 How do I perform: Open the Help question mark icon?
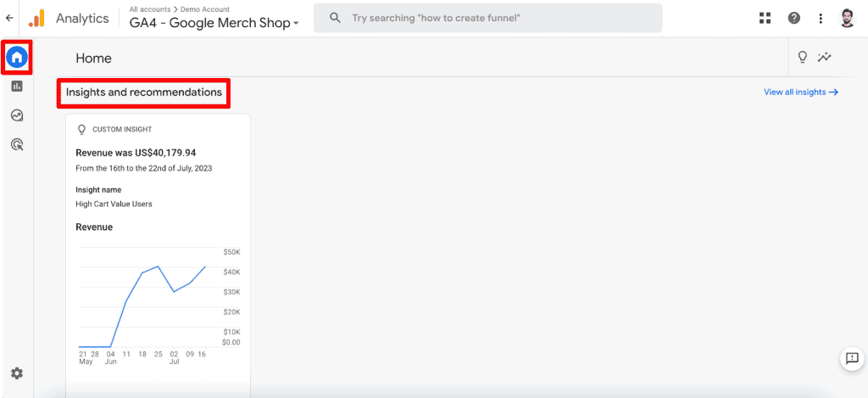coord(793,19)
